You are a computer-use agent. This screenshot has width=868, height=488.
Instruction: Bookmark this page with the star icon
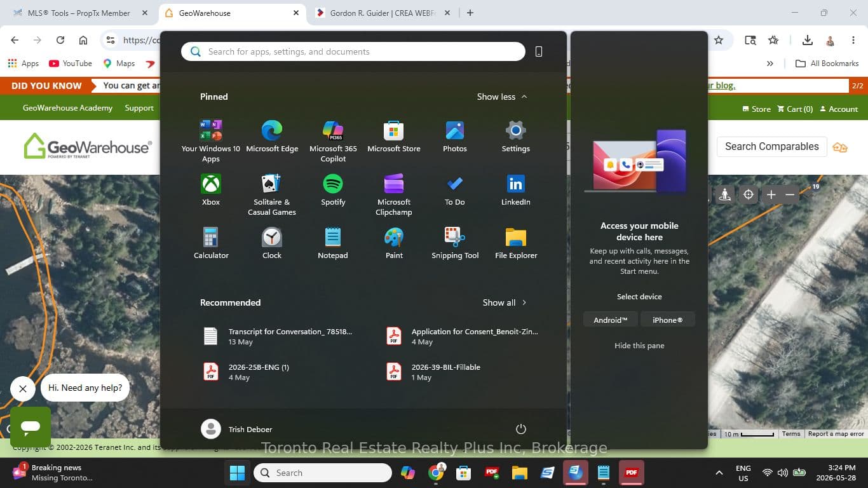(719, 40)
